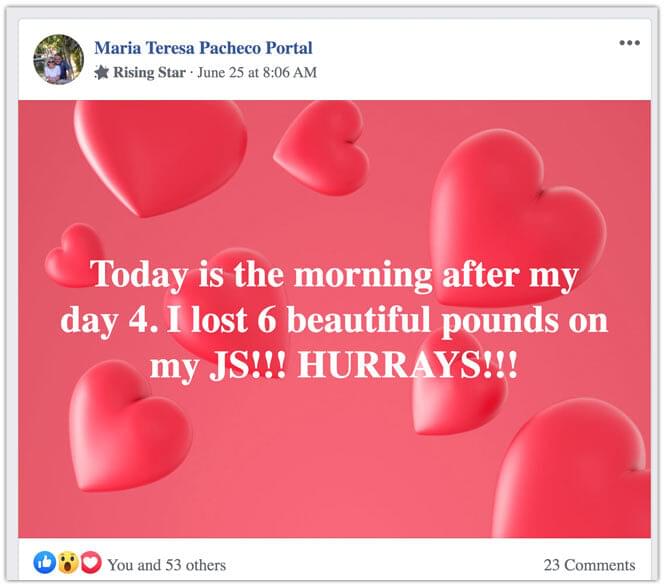The height and width of the screenshot is (588, 666).
Task: Click the small heart at top center
Action: (x=322, y=148)
